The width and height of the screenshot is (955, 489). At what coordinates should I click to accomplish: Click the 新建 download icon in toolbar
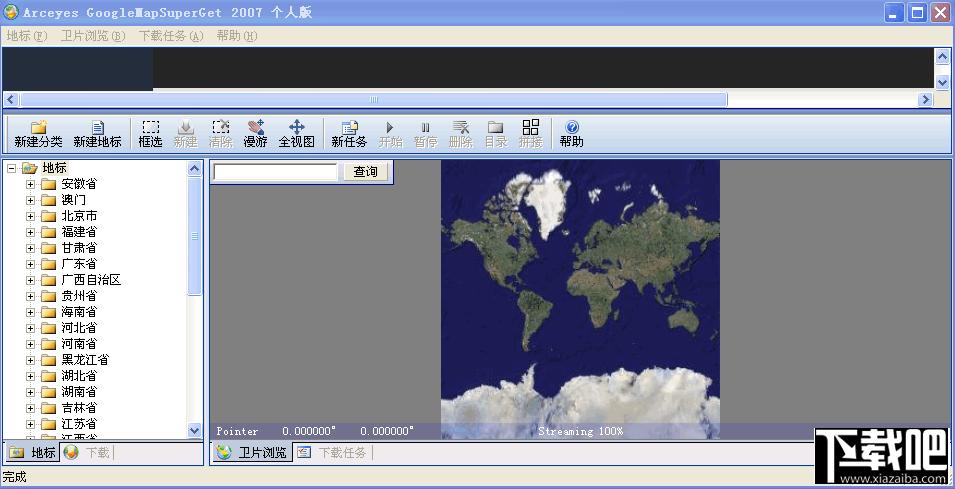click(x=185, y=134)
